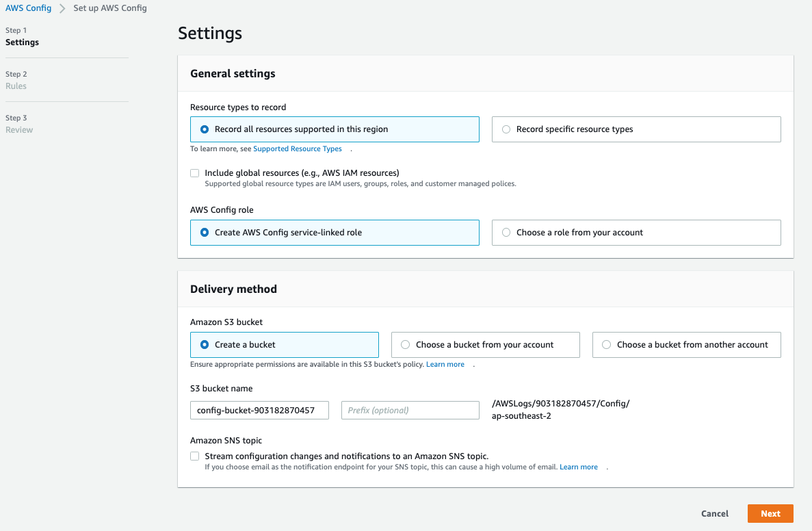Screen dimensions: 812x531
Task: Cancel the AWS Config setup
Action: [x=715, y=514]
